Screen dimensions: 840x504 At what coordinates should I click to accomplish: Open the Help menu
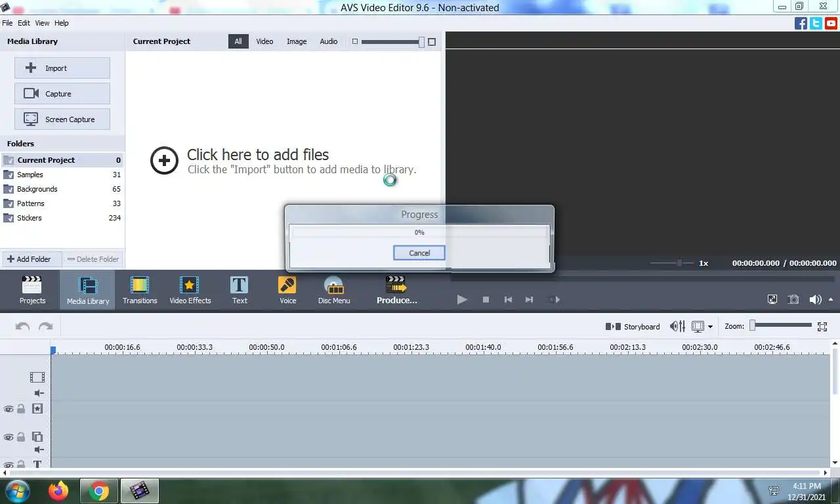(61, 23)
